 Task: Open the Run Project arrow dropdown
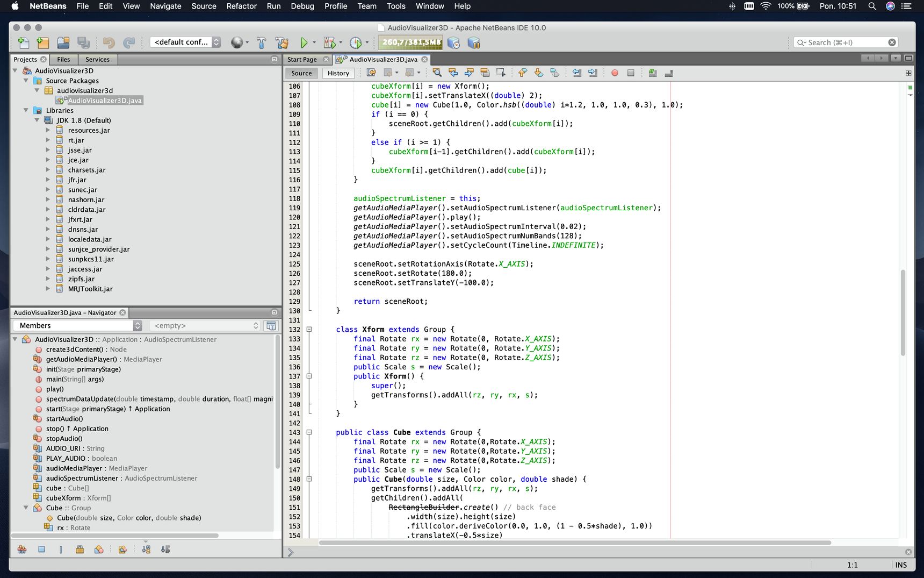pyautogui.click(x=314, y=42)
